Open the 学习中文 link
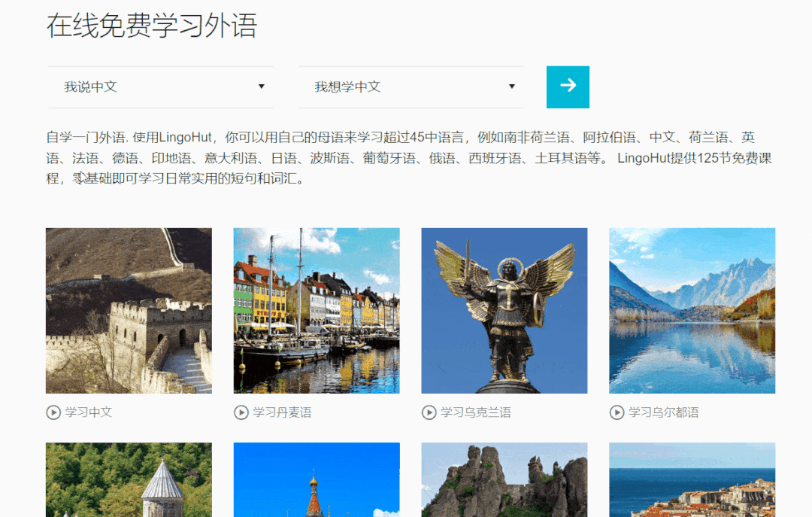The height and width of the screenshot is (517, 812). [89, 412]
